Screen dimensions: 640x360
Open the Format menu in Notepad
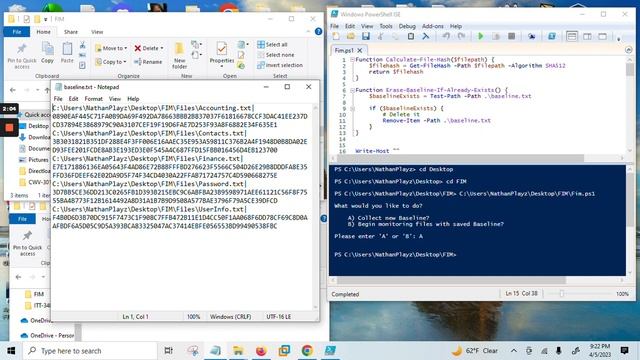pyautogui.click(x=93, y=99)
